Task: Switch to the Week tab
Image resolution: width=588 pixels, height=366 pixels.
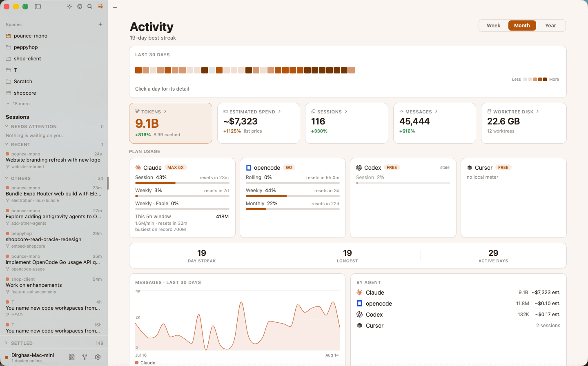Action: coord(493,25)
